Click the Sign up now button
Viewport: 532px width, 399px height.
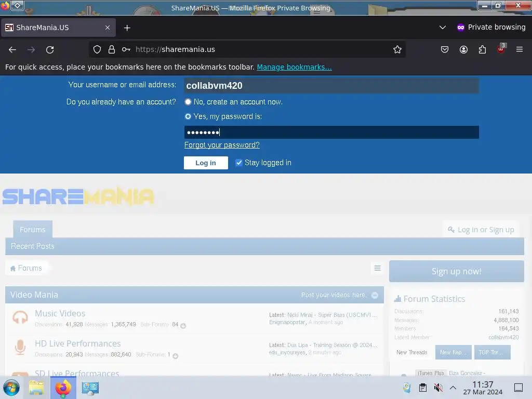coord(456,271)
